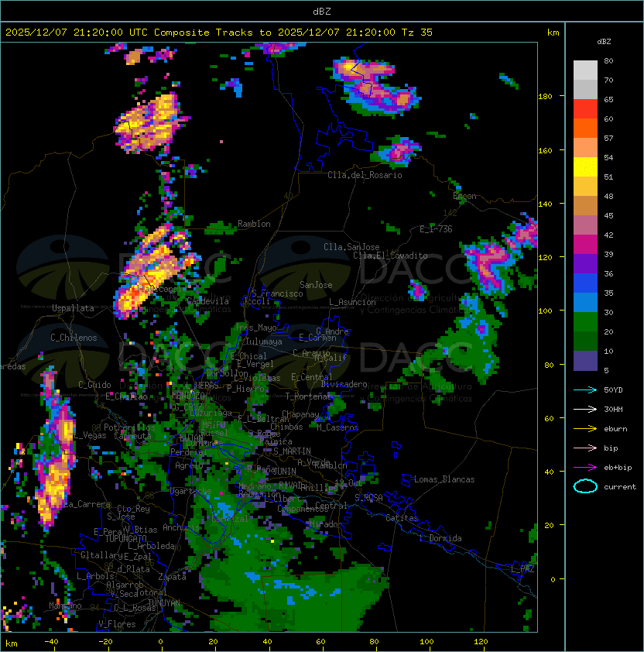The image size is (644, 652).
Task: Click the pink bip arrow symbol
Action: tap(585, 448)
